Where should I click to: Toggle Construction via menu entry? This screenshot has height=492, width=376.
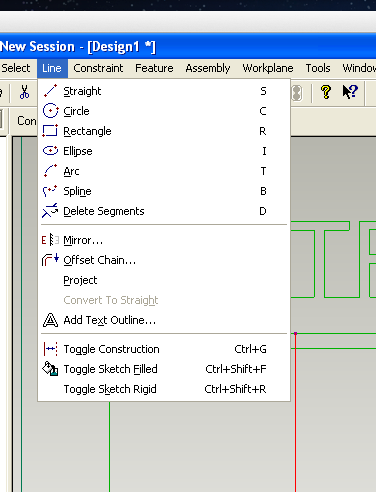[x=164, y=349]
